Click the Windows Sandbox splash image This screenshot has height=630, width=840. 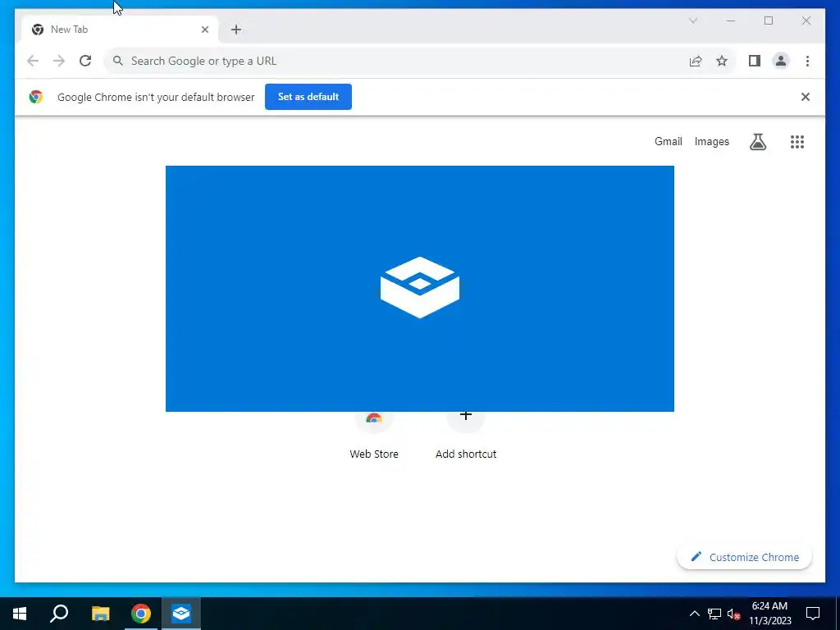click(x=419, y=288)
